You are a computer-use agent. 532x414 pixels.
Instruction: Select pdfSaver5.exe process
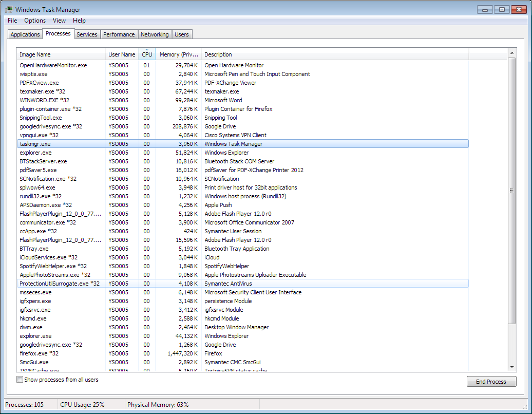click(x=242, y=170)
